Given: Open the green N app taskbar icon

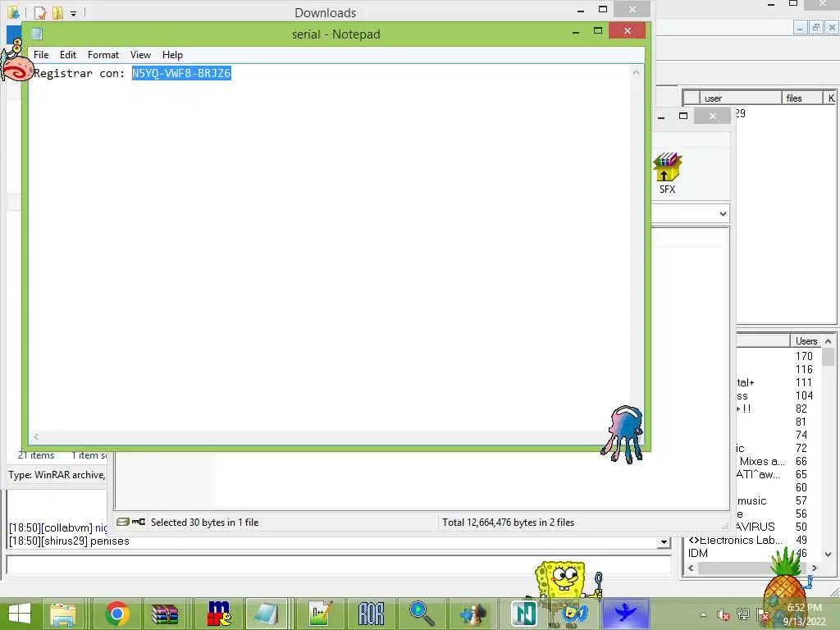Looking at the screenshot, I should click(x=523, y=614).
